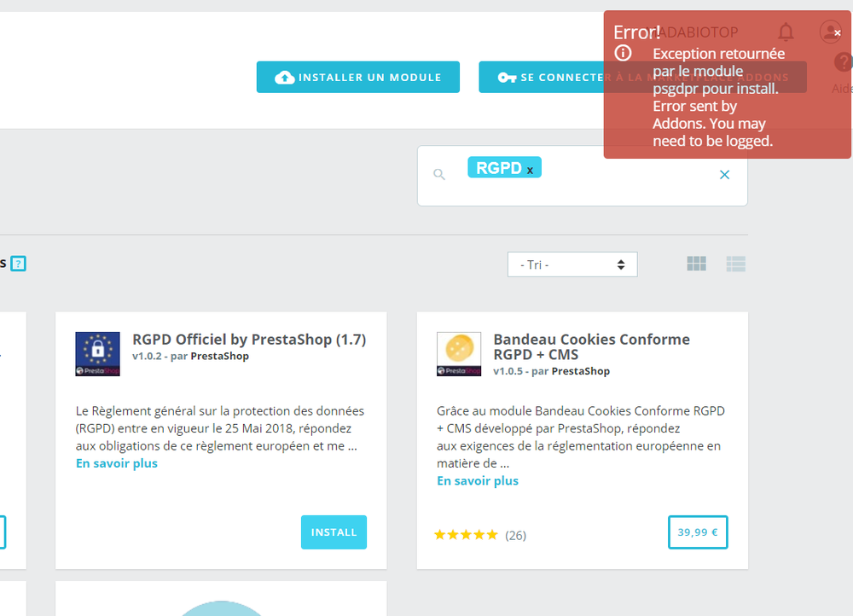Image resolution: width=853 pixels, height=616 pixels.
Task: Open En savoir plus for Bandeau Cookies
Action: pyautogui.click(x=478, y=480)
